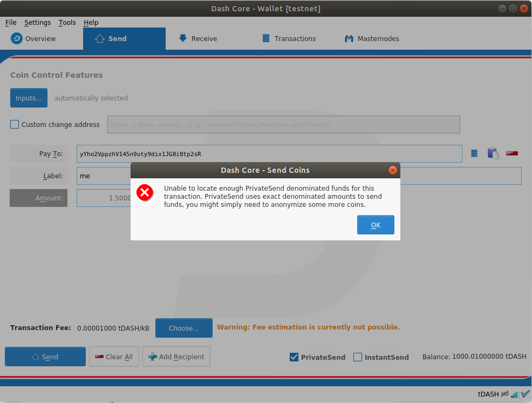The image size is (532, 403).
Task: Switch to the Transactions tab
Action: coord(289,38)
